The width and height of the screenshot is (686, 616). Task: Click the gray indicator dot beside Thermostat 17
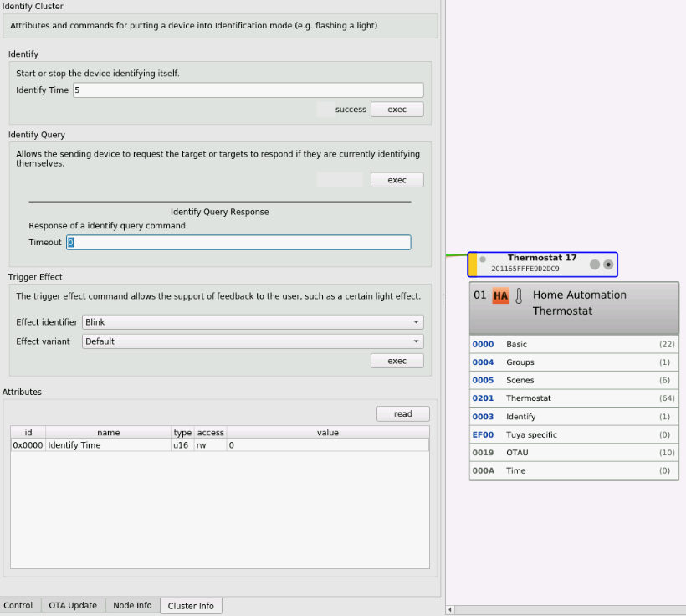coord(482,259)
